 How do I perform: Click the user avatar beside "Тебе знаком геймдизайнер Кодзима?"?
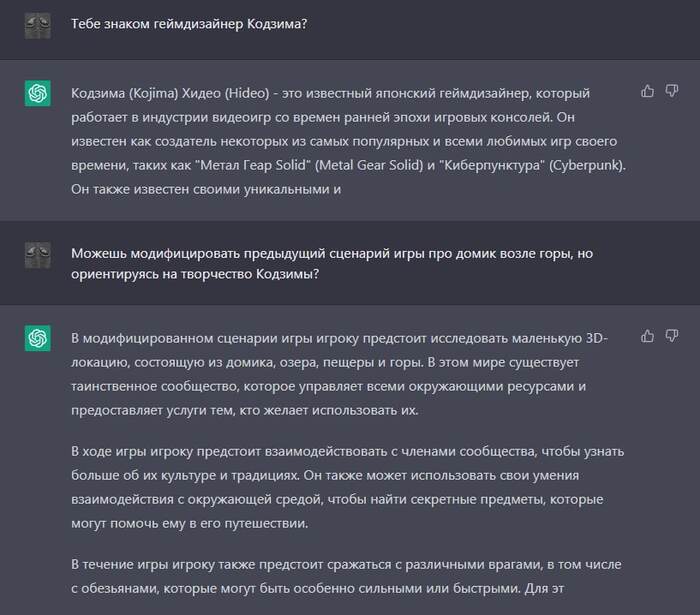click(x=37, y=25)
